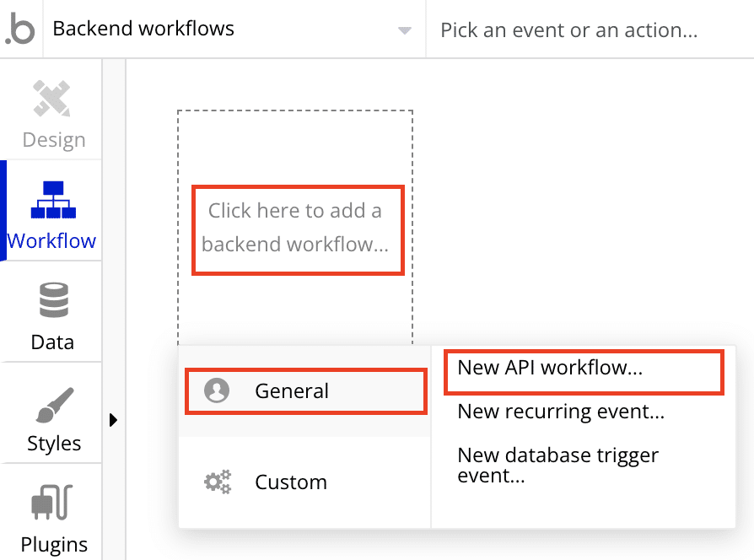Image resolution: width=754 pixels, height=560 pixels.
Task: Click inside the dashed workflow placeholder
Action: click(295, 143)
